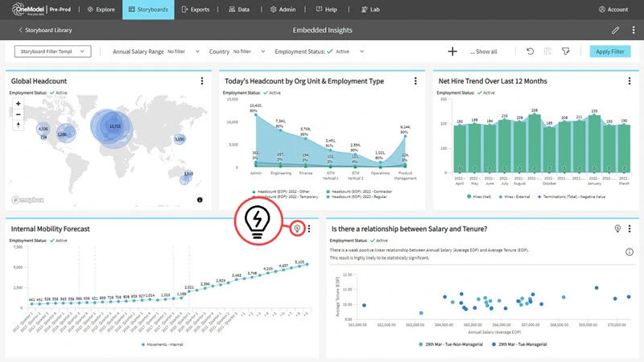This screenshot has width=644, height=362.
Task: Open the Admin menu
Action: click(283, 10)
